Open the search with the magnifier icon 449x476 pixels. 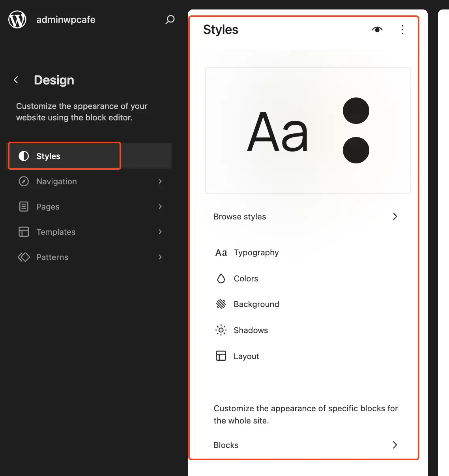tap(170, 19)
